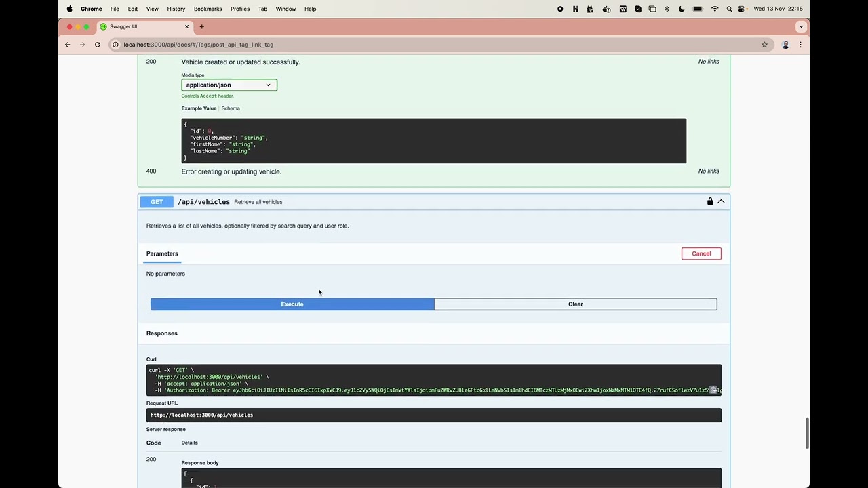Image resolution: width=868 pixels, height=488 pixels.
Task: Collapse the GET /api/vehicles operation chevron
Action: click(x=721, y=201)
